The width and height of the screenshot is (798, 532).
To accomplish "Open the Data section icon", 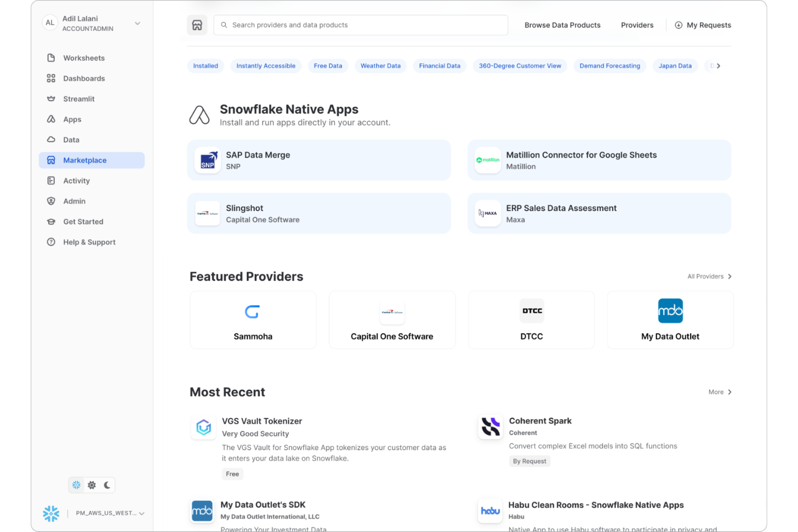I will [x=51, y=140].
